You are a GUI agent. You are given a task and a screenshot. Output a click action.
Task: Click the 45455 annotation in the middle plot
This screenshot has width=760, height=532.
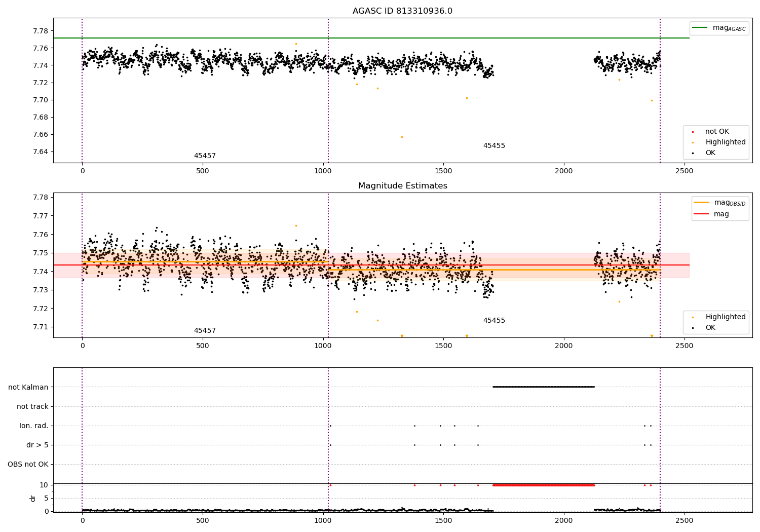tap(494, 321)
